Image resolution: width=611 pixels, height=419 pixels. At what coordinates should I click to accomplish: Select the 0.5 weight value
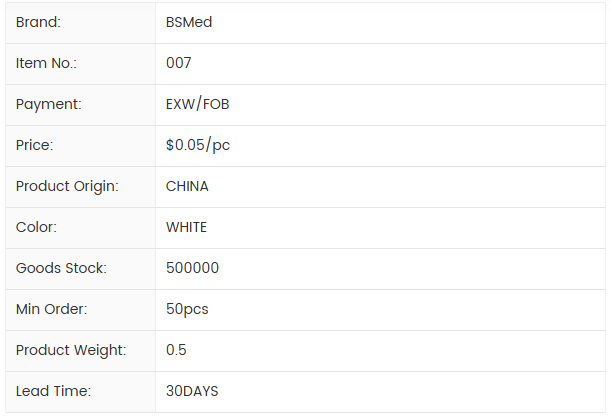(x=176, y=350)
